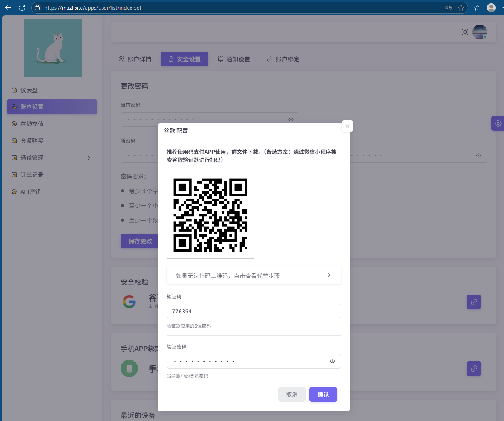Viewport: 504px width, 421px height.
Task: Open 订单记录 in sidebar
Action: [x=52, y=175]
